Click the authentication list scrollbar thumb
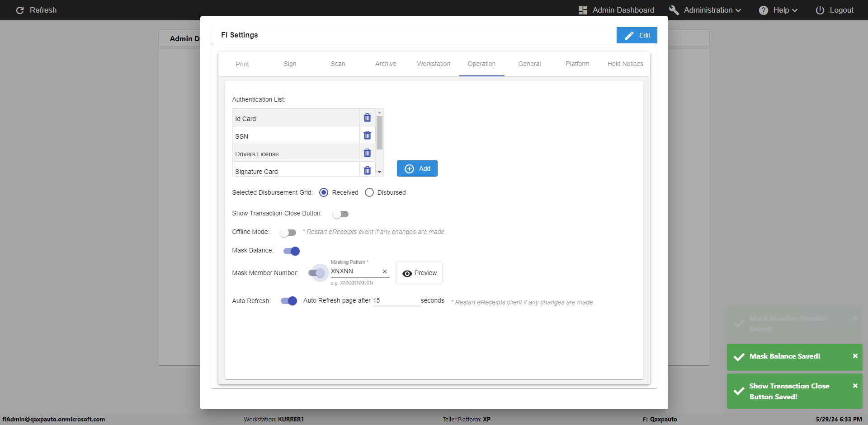Viewport: 868px width, 425px height. (379, 133)
